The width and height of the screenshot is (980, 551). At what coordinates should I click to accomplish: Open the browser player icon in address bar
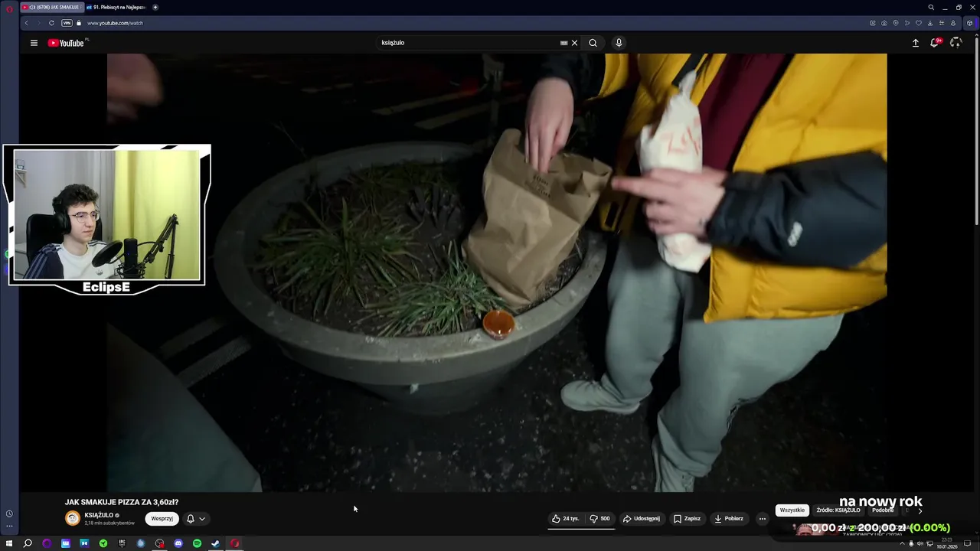(x=907, y=23)
